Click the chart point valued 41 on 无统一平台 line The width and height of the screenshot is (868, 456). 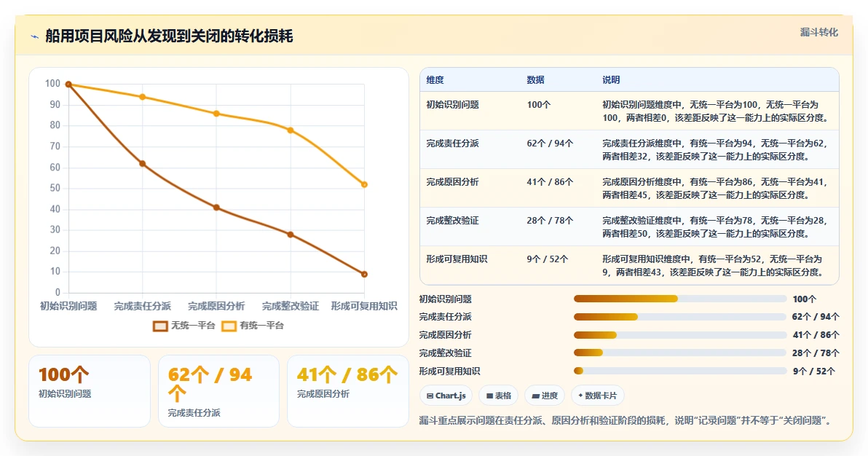(x=216, y=207)
